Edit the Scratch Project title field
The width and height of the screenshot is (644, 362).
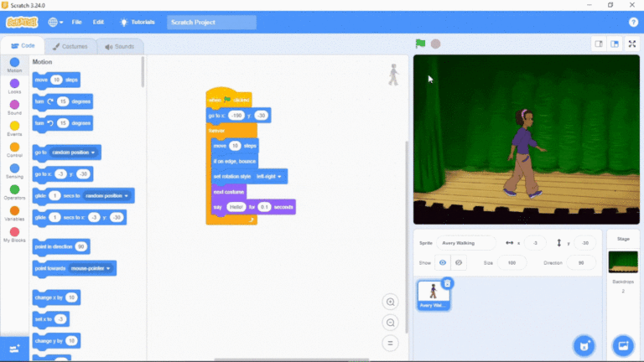(211, 22)
